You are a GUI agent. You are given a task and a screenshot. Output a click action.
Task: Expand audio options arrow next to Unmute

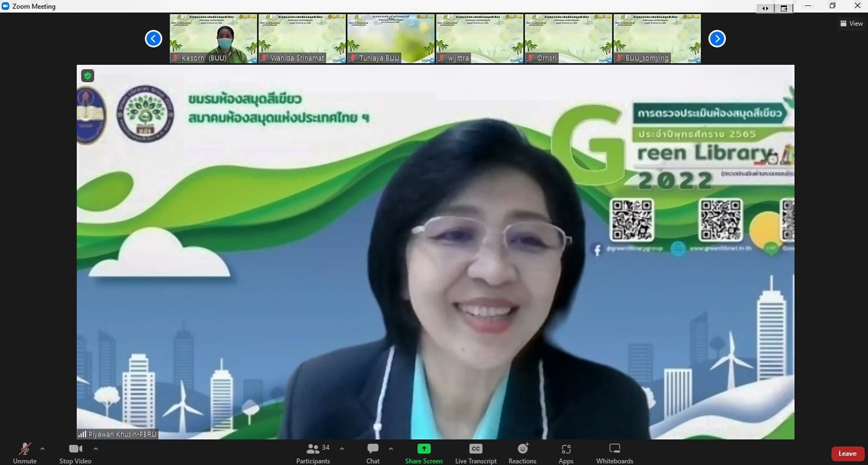point(42,449)
